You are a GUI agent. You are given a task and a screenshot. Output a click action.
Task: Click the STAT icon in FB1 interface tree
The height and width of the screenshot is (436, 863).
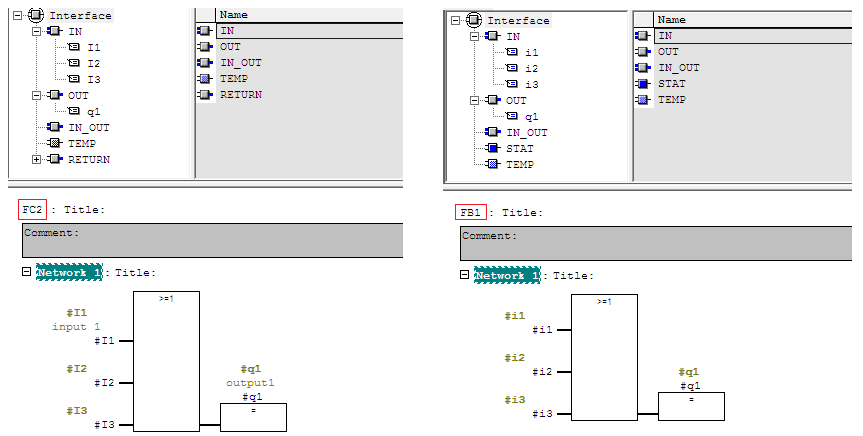point(491,148)
